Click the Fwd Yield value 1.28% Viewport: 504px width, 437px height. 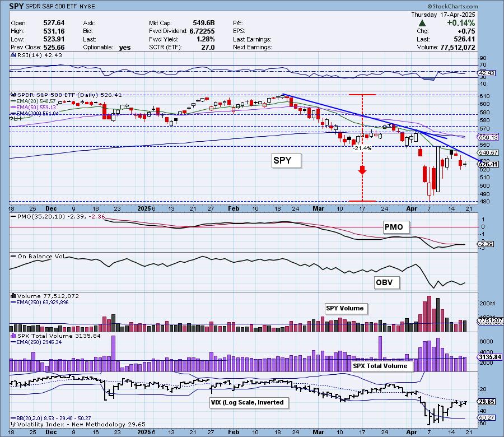(206, 39)
